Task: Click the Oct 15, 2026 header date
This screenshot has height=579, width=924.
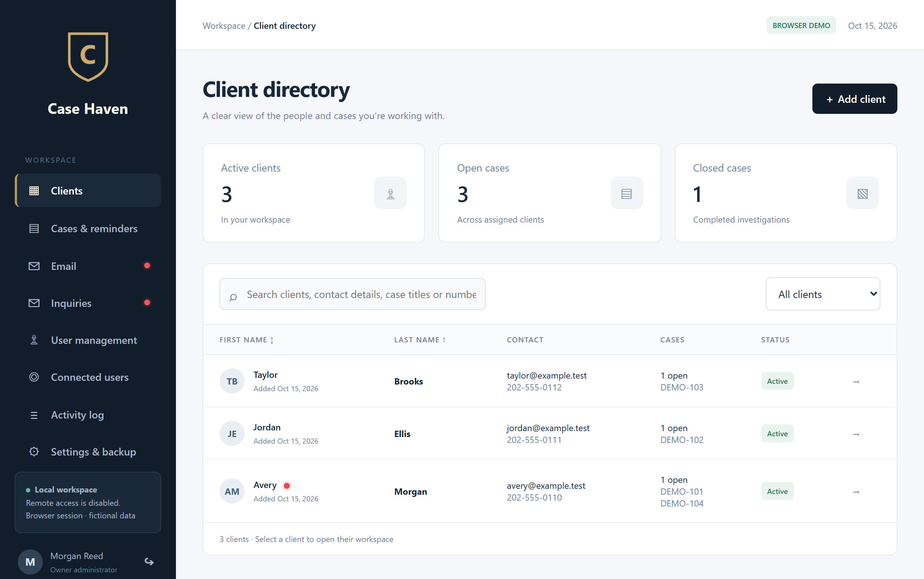Action: (x=872, y=26)
